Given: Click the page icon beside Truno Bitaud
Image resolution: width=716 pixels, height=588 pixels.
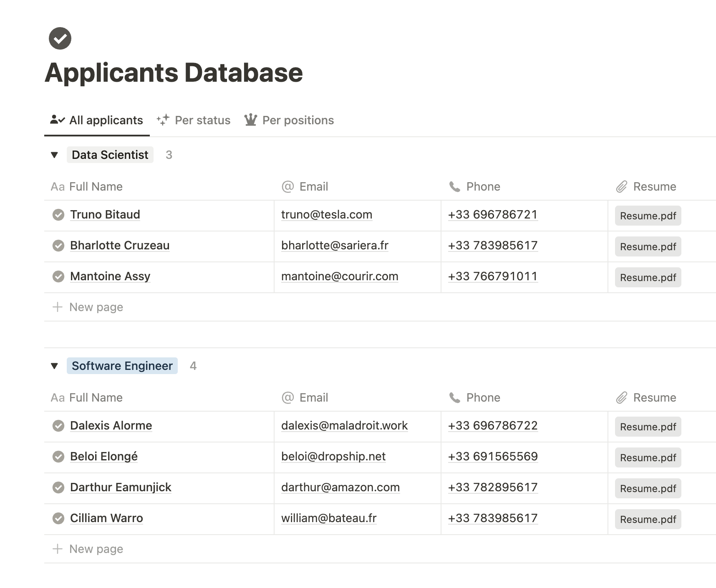Looking at the screenshot, I should click(x=58, y=215).
